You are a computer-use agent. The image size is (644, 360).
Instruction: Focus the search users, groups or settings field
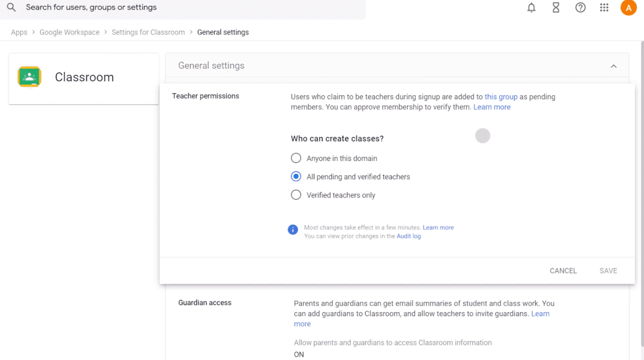[182, 8]
